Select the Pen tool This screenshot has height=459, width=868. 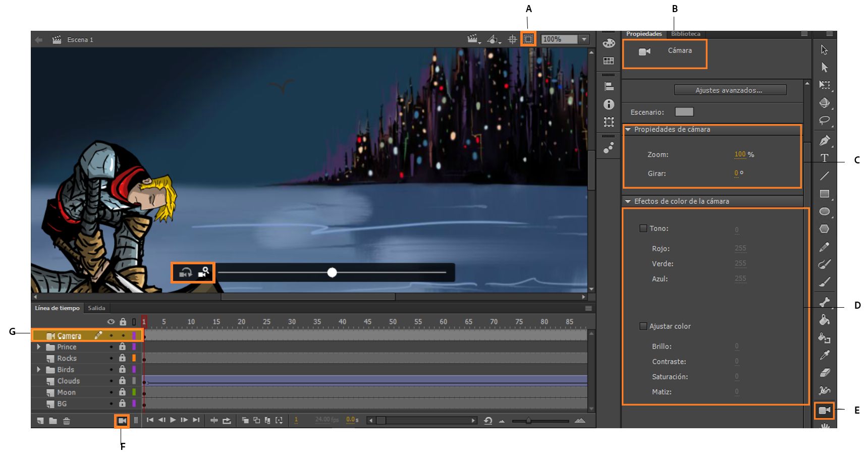[x=824, y=140]
